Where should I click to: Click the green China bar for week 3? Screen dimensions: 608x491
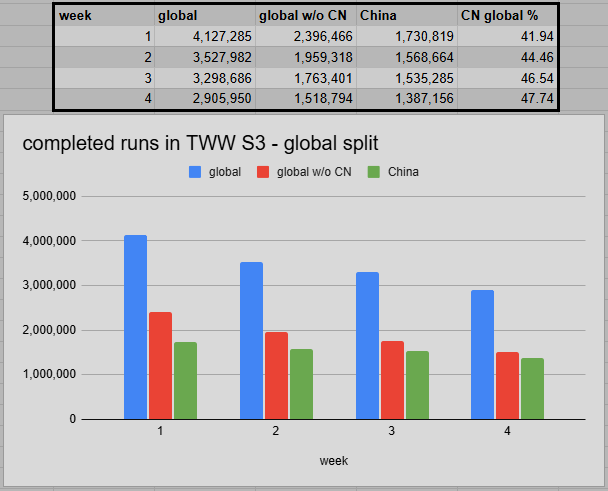click(x=418, y=385)
